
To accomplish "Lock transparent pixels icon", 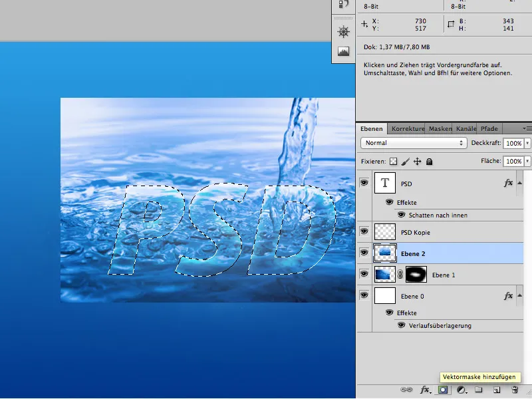I will click(x=393, y=162).
